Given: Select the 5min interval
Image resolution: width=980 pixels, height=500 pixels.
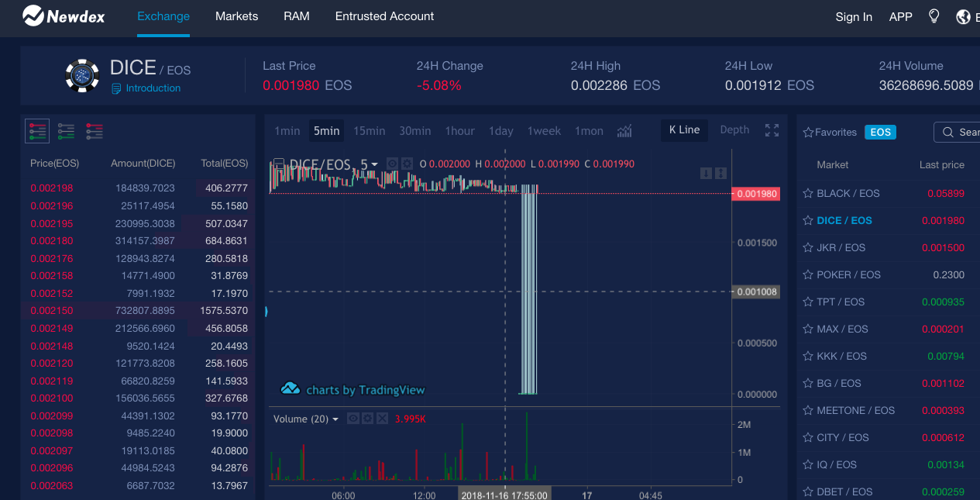Looking at the screenshot, I should pos(326,131).
